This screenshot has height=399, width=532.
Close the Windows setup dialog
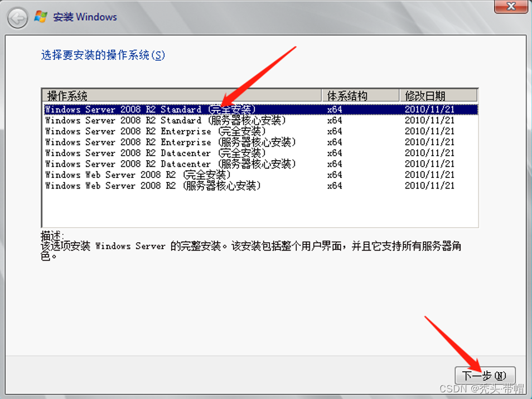(x=511, y=6)
